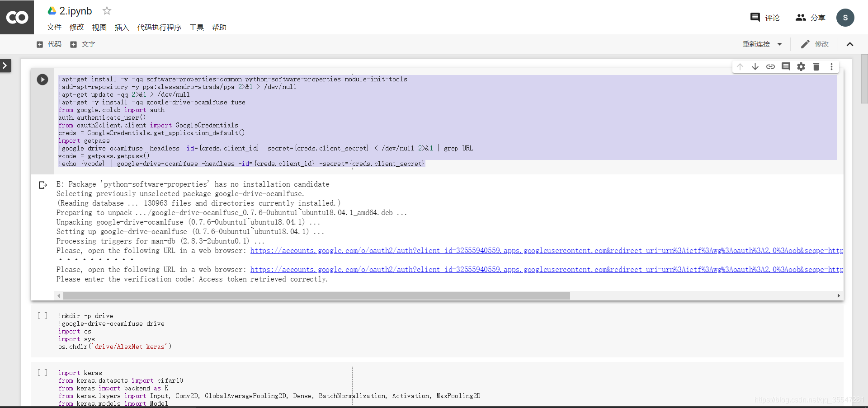Open the second accounts.google.com OAuth URL
Image resolution: width=868 pixels, height=408 pixels.
[547, 270]
